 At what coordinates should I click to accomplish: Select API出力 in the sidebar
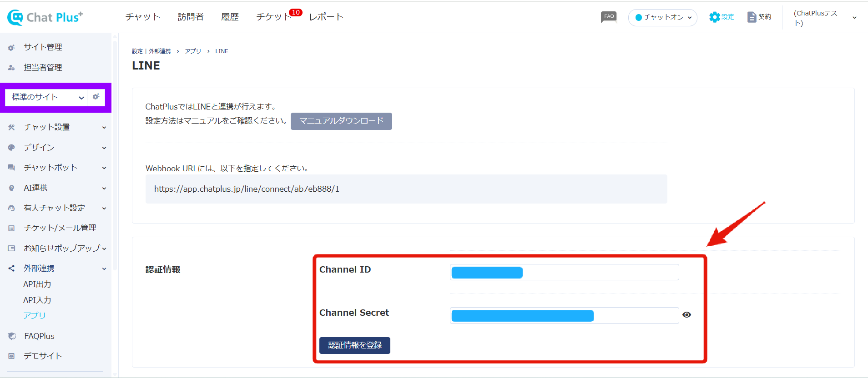(x=37, y=284)
